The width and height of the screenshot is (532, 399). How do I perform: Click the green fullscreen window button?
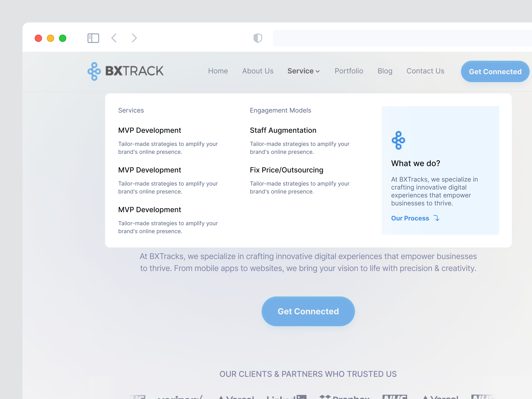point(62,38)
